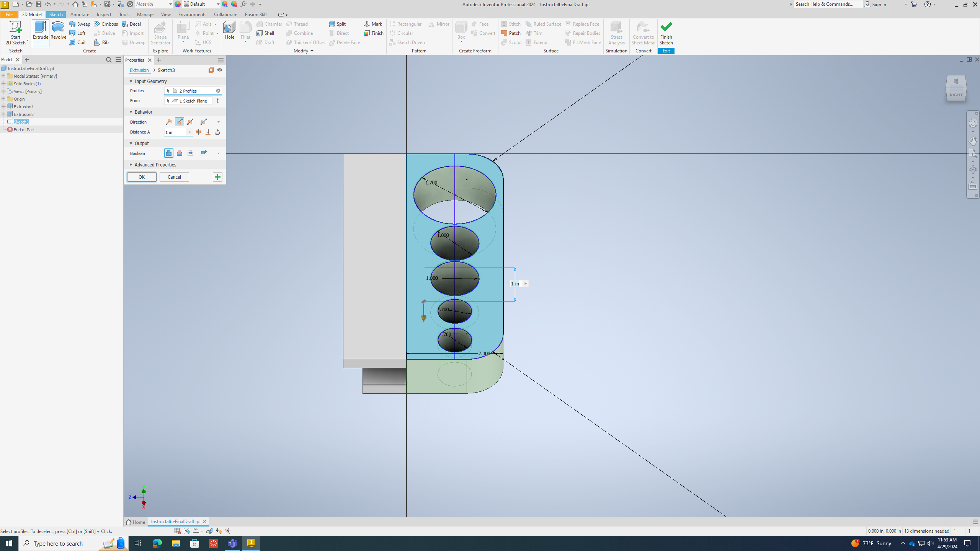Click the OK button to confirm extrusion

tap(140, 177)
